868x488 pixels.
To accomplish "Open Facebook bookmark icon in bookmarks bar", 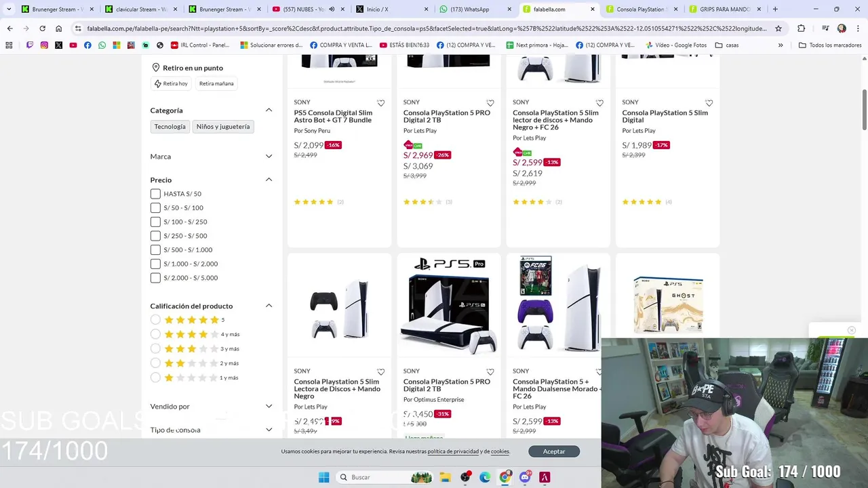I will tap(87, 45).
